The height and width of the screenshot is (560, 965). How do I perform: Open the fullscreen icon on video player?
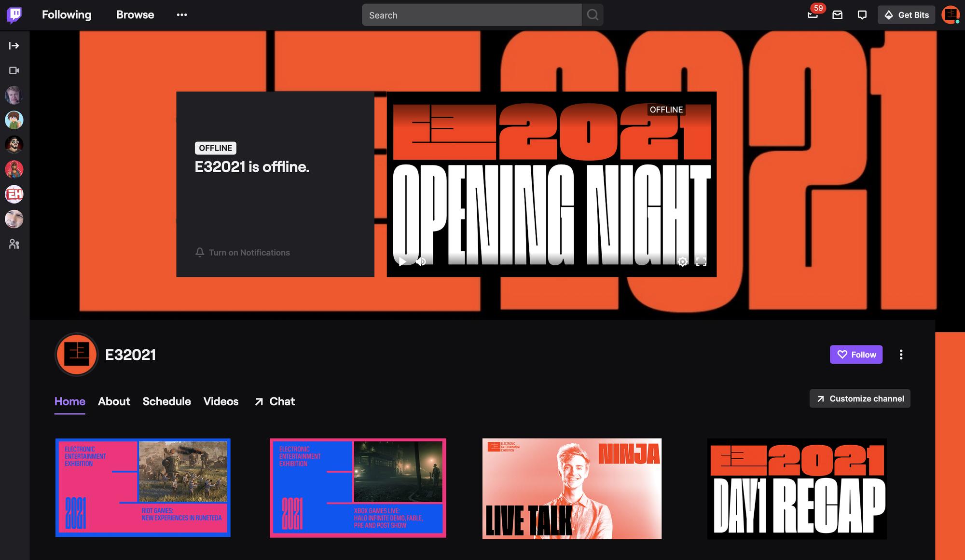(701, 261)
